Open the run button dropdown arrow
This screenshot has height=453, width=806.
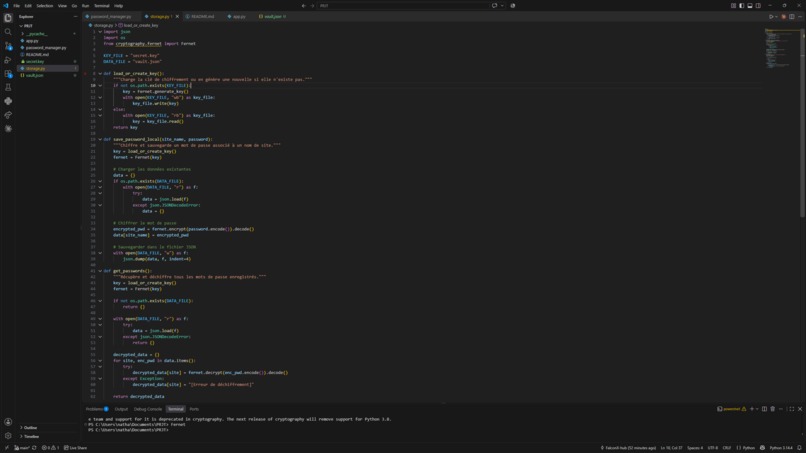point(776,16)
